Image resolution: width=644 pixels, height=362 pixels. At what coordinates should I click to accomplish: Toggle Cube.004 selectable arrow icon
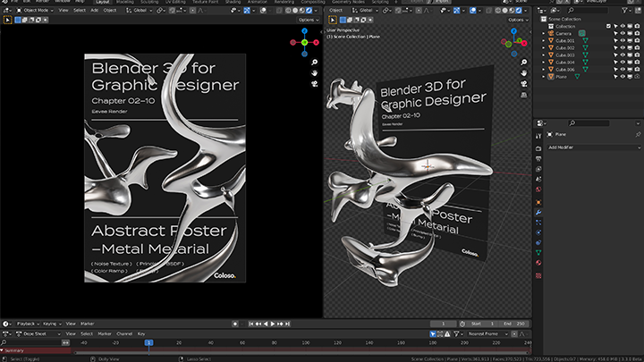click(615, 63)
